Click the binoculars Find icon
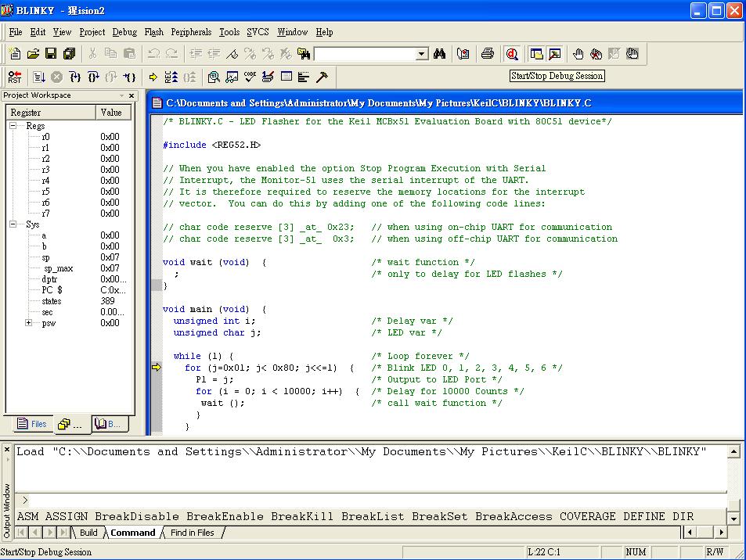 440,54
